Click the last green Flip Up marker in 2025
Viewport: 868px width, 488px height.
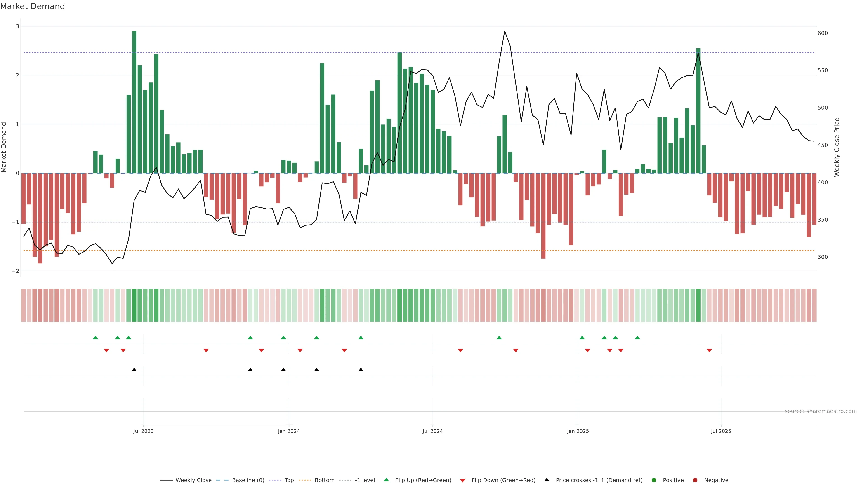pyautogui.click(x=637, y=338)
